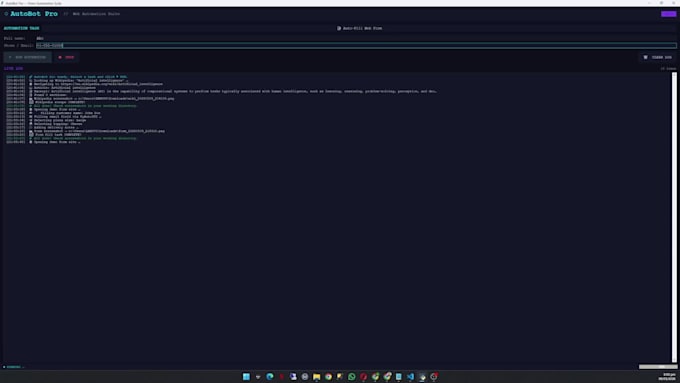Click the Live Log panel heading
This screenshot has width=680, height=383.
tap(13, 69)
